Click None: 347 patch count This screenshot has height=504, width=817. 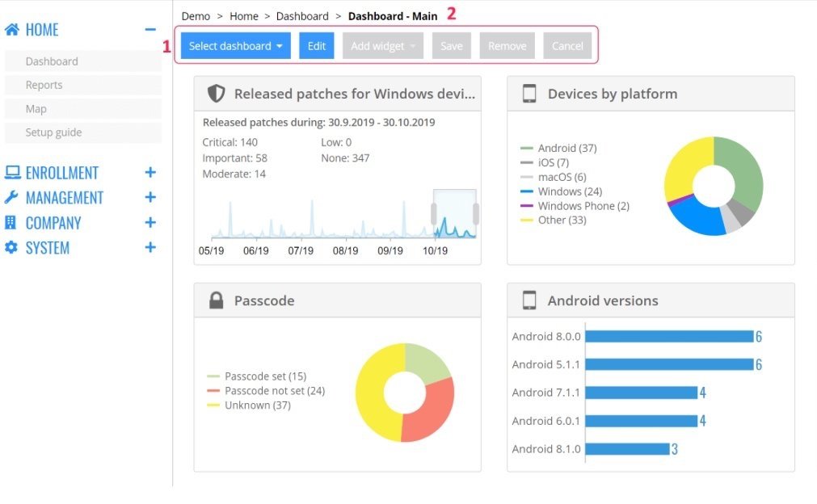345,157
